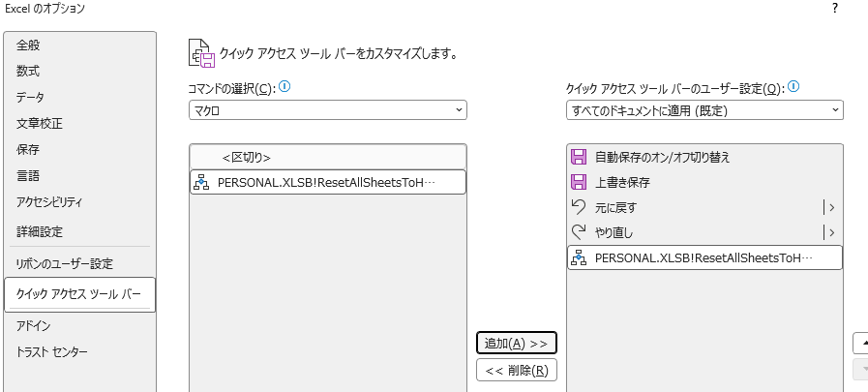Select PERSONAL.XLSB macro in right list
This screenshot has width=868, height=392.
[x=704, y=257]
